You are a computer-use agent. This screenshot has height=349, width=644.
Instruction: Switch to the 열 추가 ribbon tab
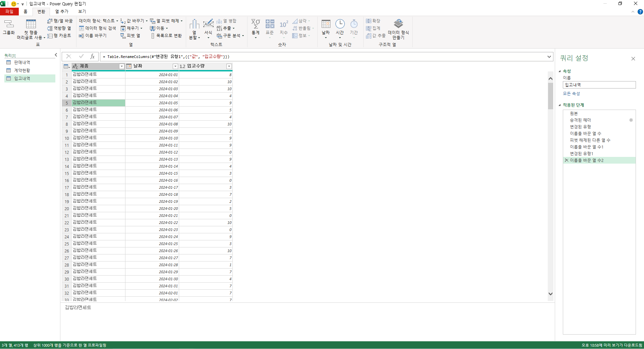pos(62,11)
